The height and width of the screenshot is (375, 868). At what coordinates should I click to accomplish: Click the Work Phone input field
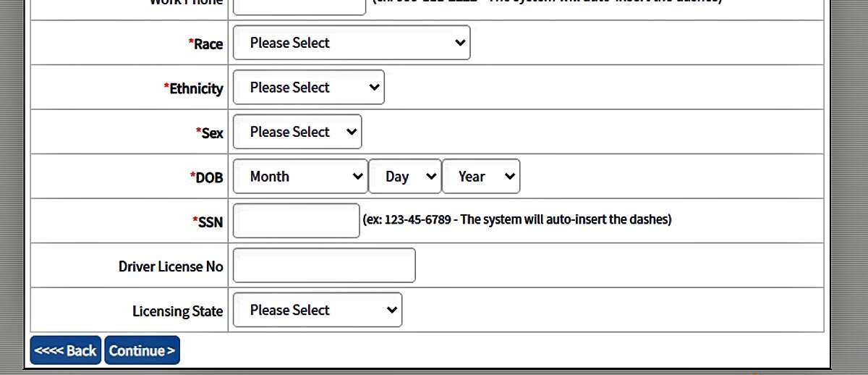(299, 6)
